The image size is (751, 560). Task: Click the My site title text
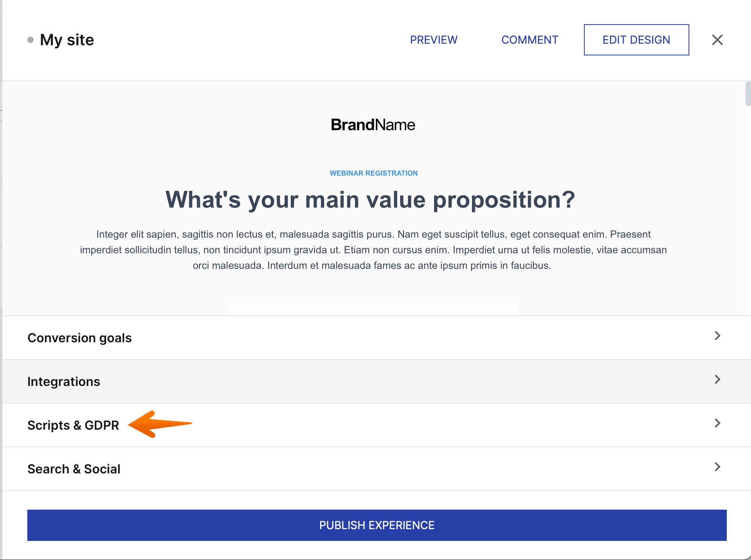coord(67,40)
